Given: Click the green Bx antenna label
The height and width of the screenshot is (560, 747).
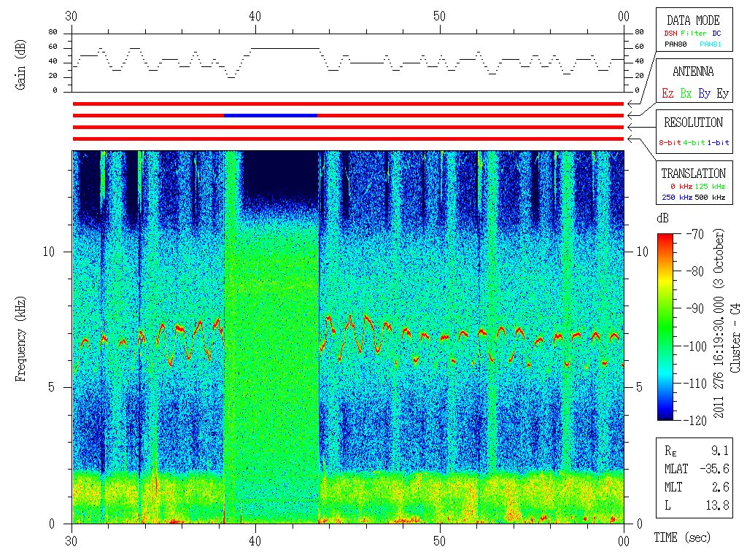Looking at the screenshot, I should 686,93.
